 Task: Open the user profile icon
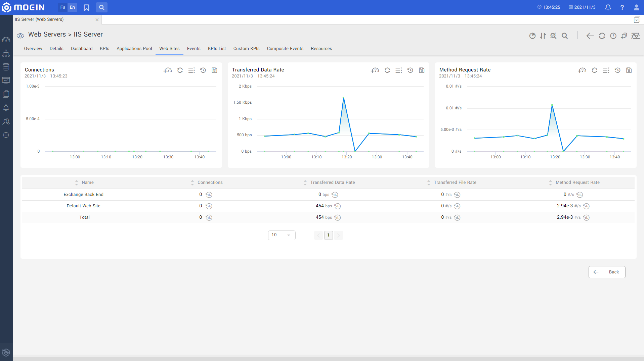pyautogui.click(x=636, y=7)
